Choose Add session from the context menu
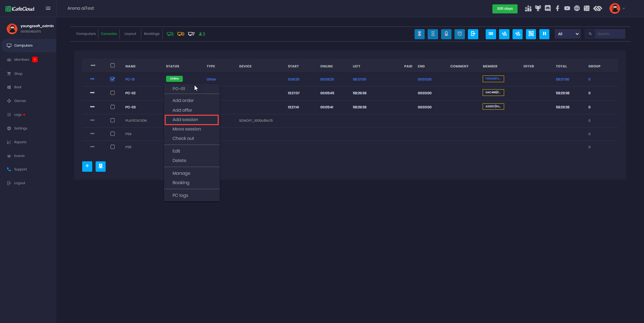 pos(185,120)
